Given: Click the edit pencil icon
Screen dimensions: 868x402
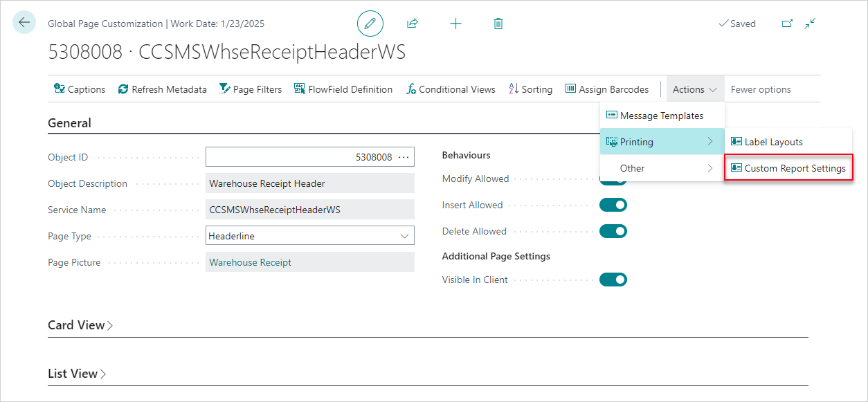Looking at the screenshot, I should click(x=370, y=23).
